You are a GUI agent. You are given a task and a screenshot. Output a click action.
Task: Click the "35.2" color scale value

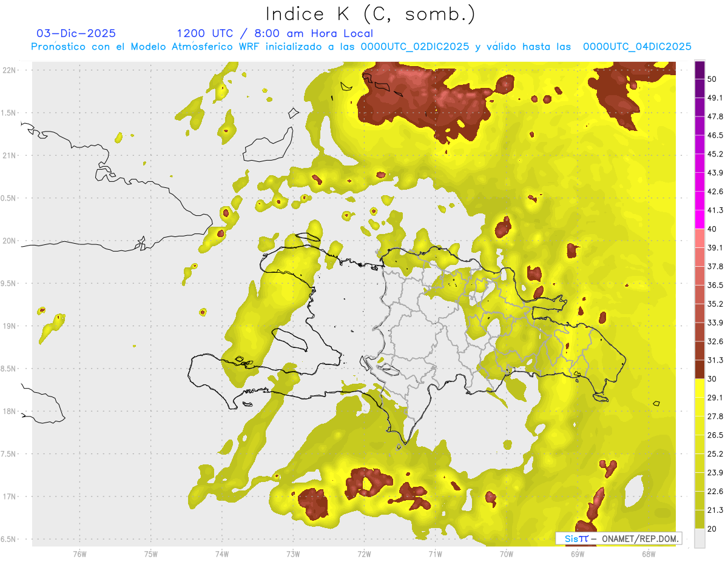tap(715, 304)
